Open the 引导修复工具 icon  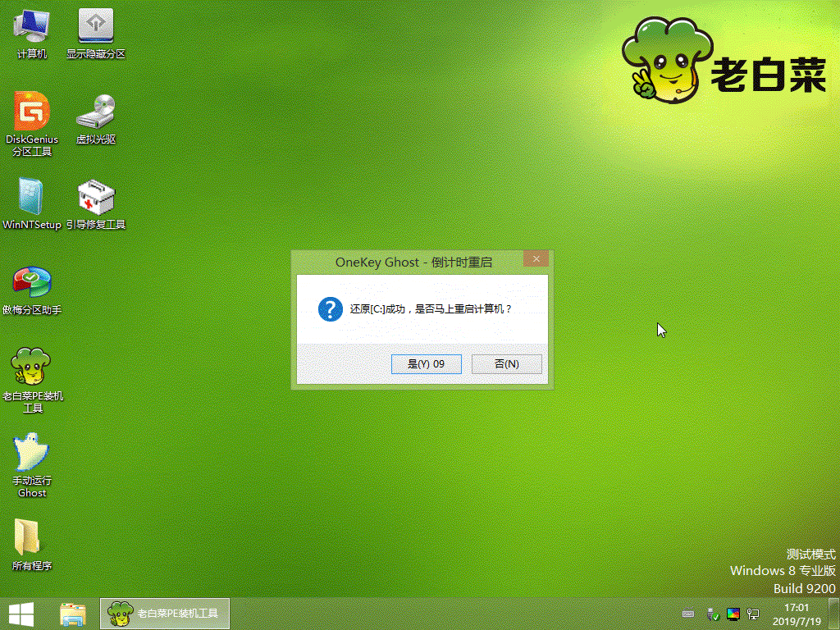(96, 204)
